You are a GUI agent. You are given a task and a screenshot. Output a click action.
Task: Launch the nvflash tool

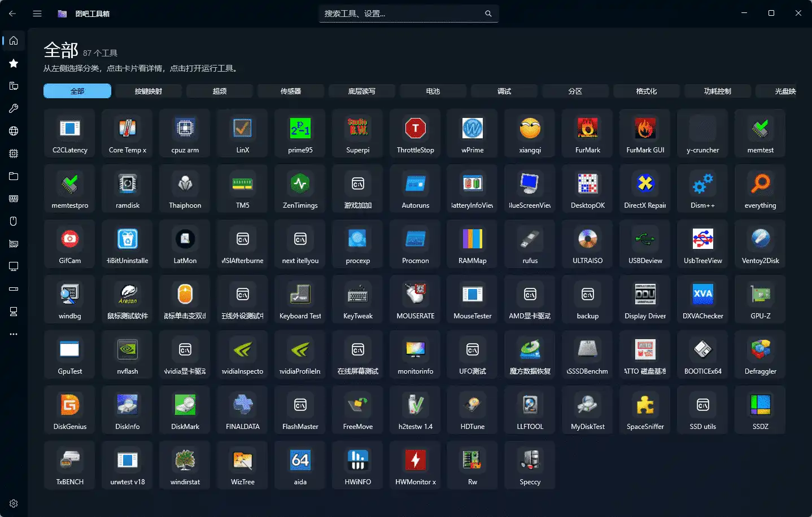(128, 354)
